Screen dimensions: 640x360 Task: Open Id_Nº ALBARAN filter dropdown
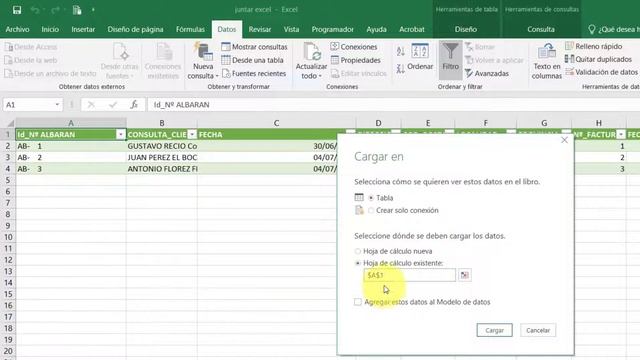pyautogui.click(x=120, y=135)
